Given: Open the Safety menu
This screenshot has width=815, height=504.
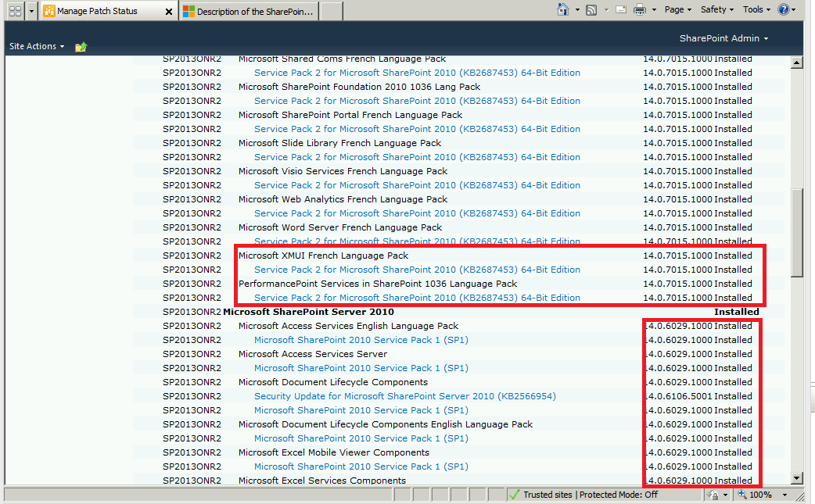Looking at the screenshot, I should 716,9.
